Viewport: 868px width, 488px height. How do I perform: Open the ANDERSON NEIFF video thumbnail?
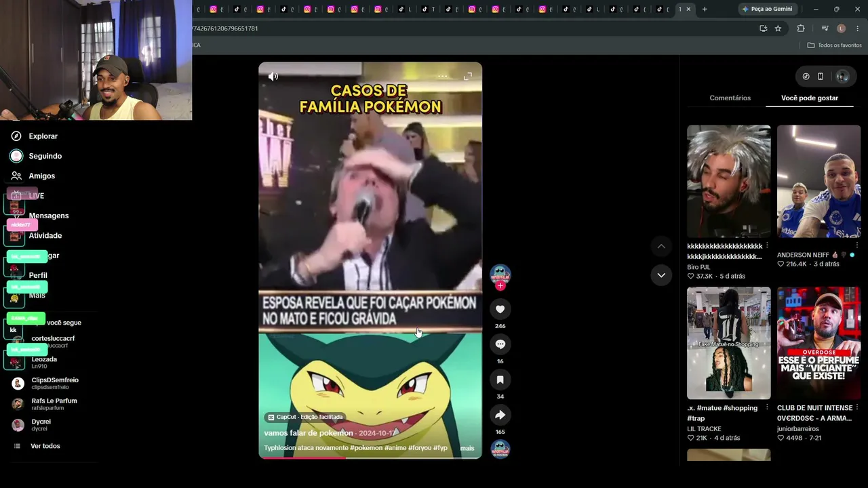[818, 181]
